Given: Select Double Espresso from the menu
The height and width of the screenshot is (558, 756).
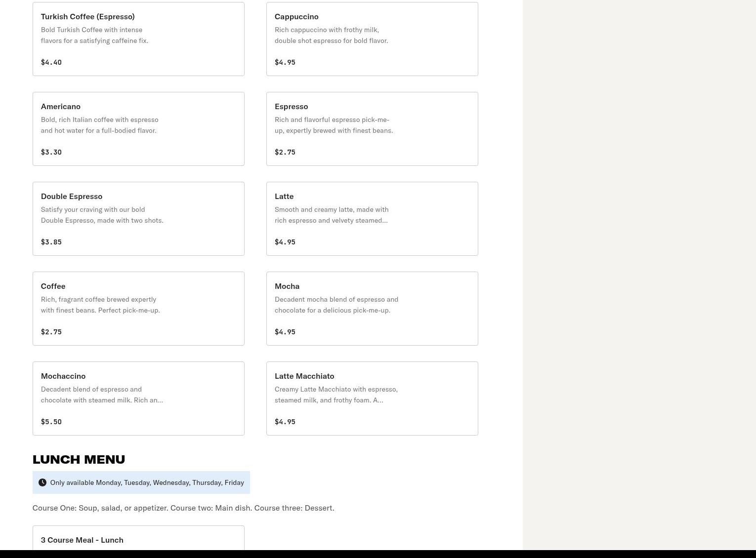Looking at the screenshot, I should coord(138,219).
